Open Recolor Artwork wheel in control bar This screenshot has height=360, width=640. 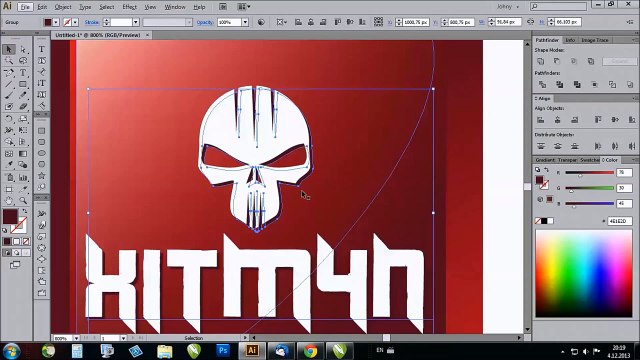(261, 22)
